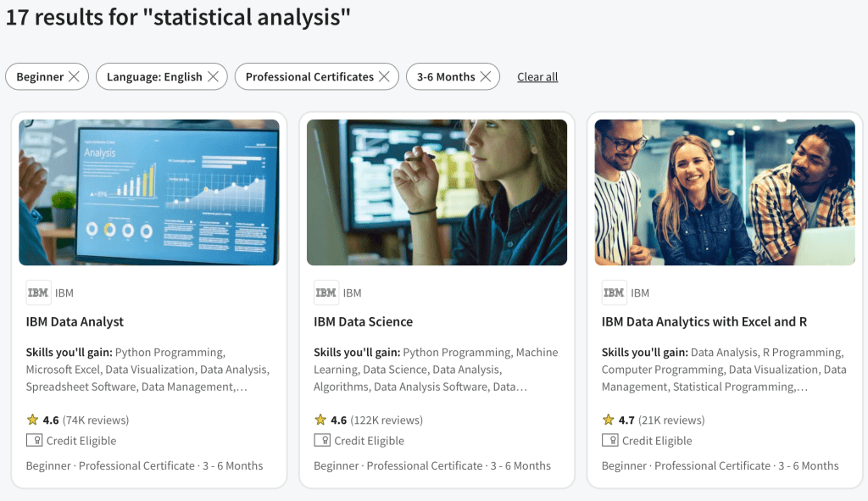Click the 4.7 star icon on Excel and R card
Screen dimensions: 868x501
pyautogui.click(x=609, y=420)
